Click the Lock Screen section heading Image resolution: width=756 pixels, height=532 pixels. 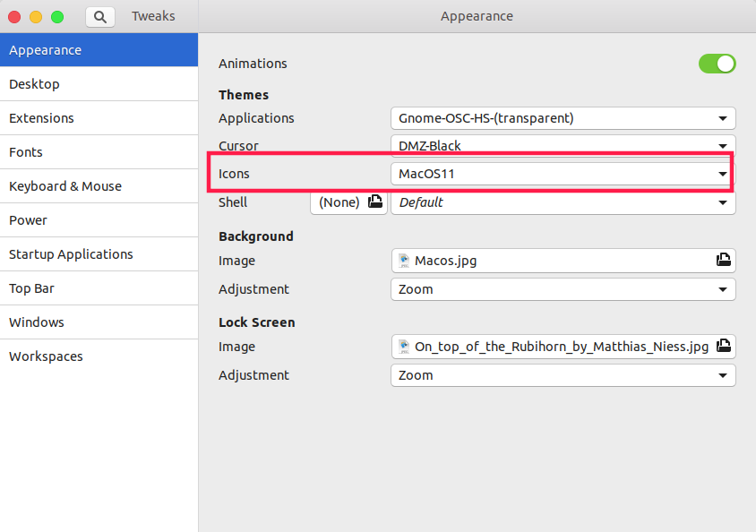pyautogui.click(x=256, y=322)
